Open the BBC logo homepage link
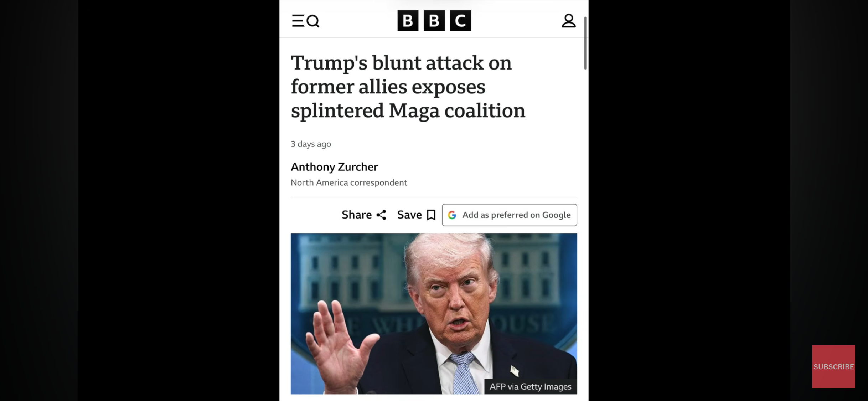 434,21
